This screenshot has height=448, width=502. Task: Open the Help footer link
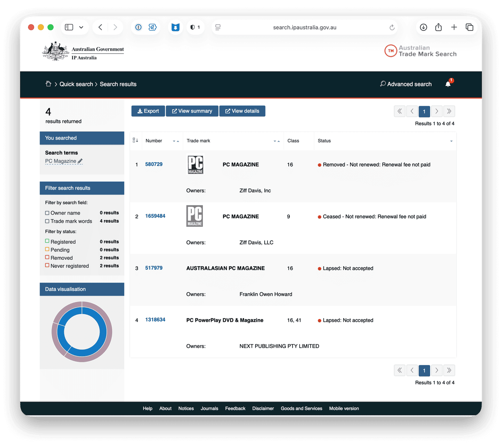click(147, 408)
